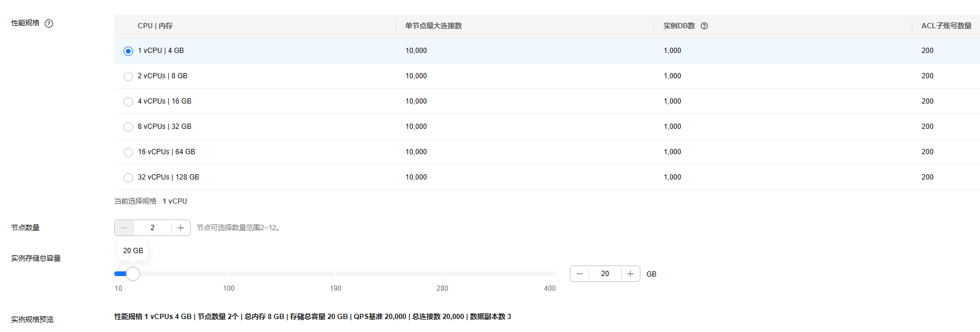
Task: Click 1,000 in the 16 vCPUs row
Action: click(x=672, y=152)
